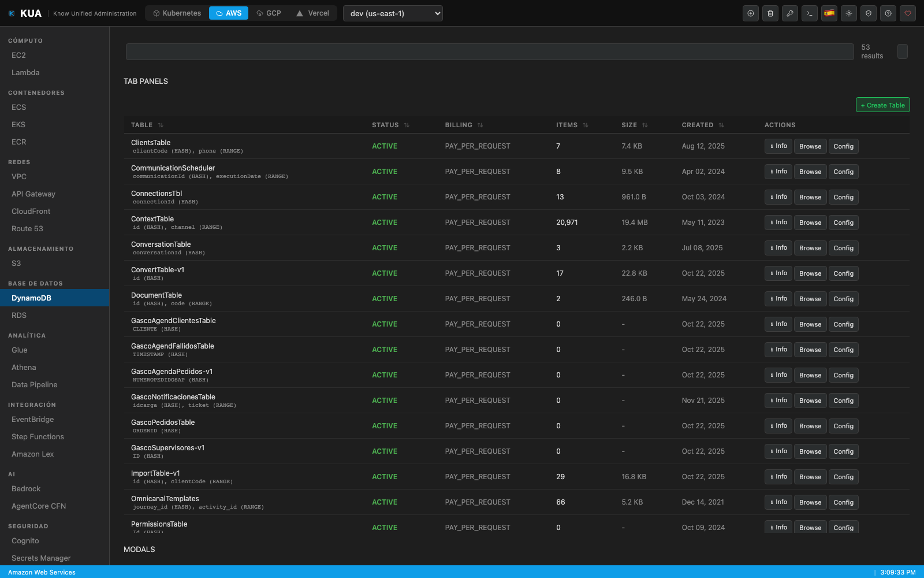Select API Gateway in the sidebar

pyautogui.click(x=54, y=194)
